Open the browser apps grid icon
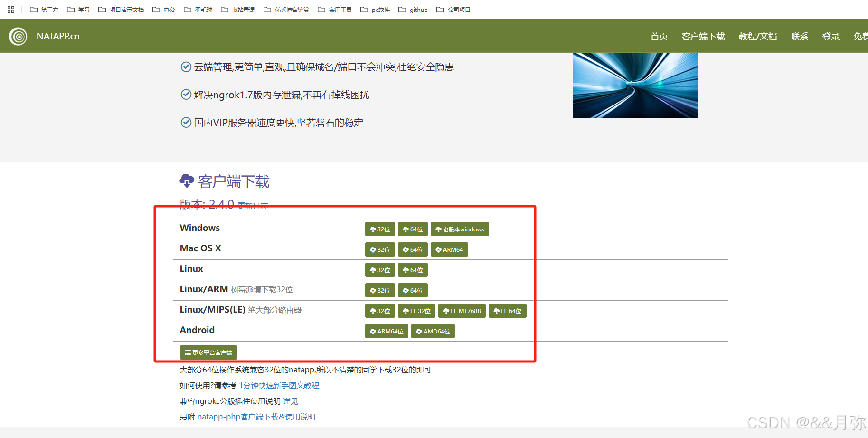This screenshot has width=868, height=438. pyautogui.click(x=11, y=10)
